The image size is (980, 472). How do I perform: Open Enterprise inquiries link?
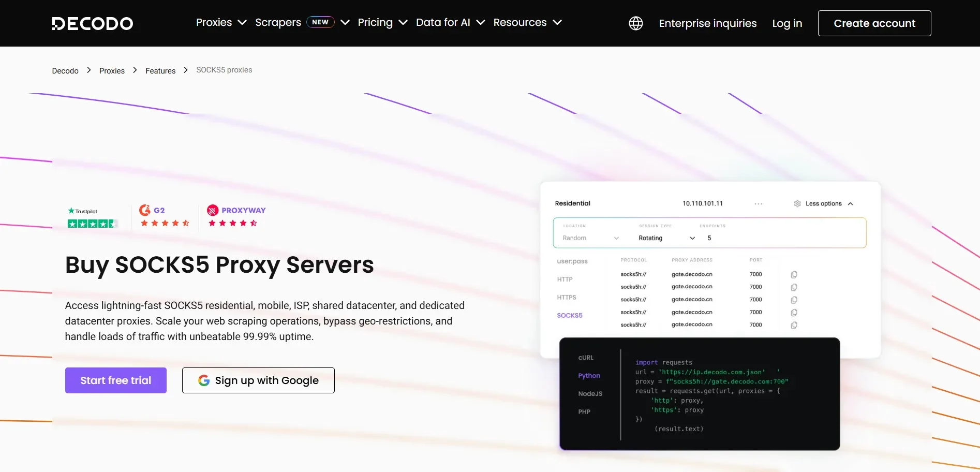708,23
